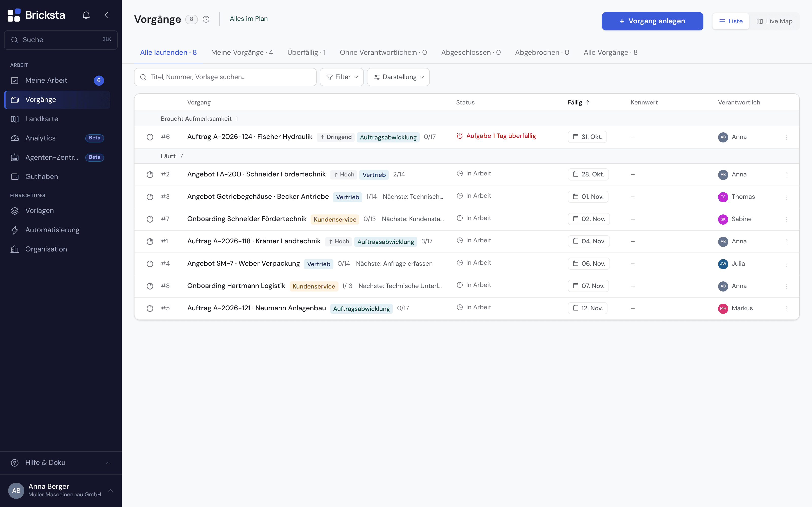Switch to the Meine Vorgänge tab

[x=242, y=53]
